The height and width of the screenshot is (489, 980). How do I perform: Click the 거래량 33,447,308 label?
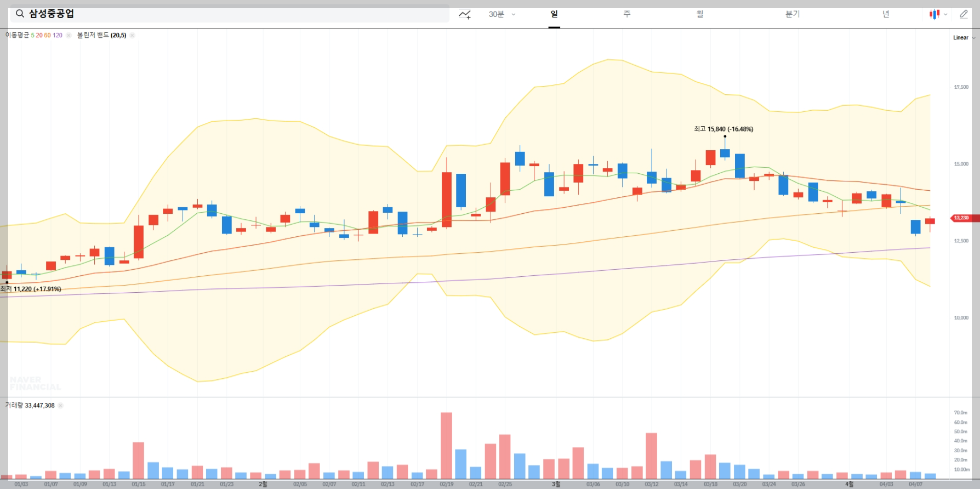tap(30, 406)
